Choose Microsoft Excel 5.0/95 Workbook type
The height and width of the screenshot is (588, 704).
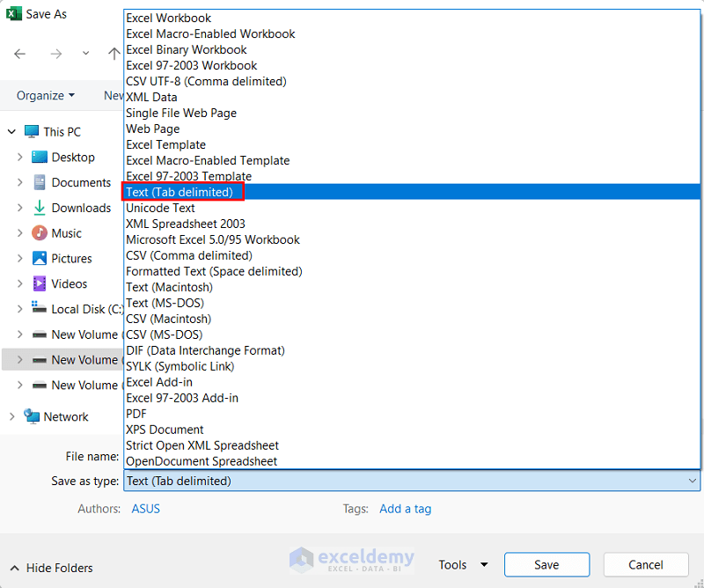click(x=412, y=239)
